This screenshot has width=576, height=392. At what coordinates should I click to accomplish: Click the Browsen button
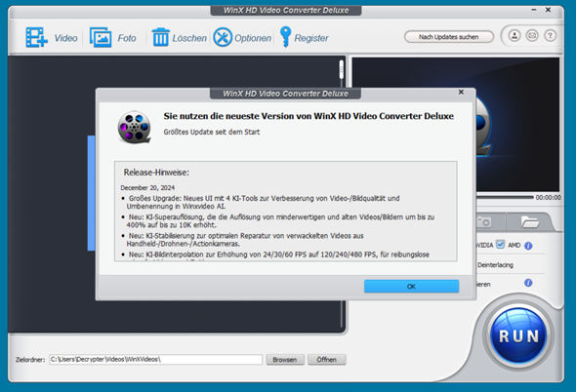tap(285, 360)
